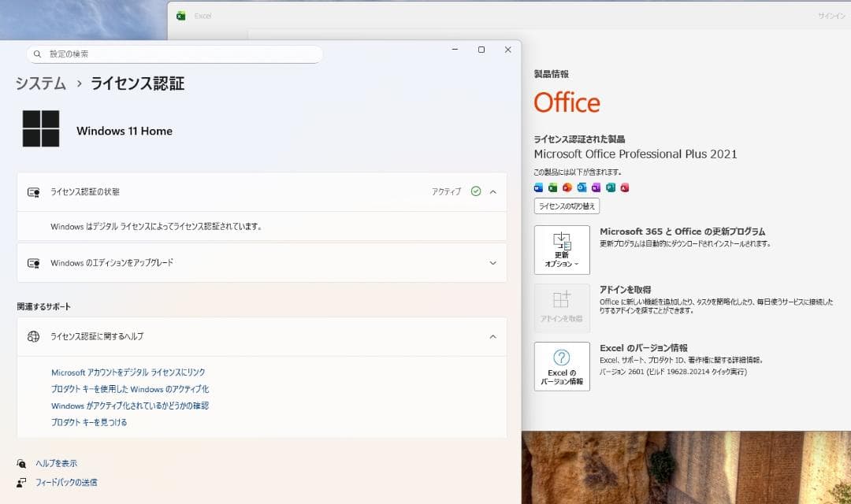This screenshot has height=504, width=851.
Task: Click the システム breadcrumb
Action: click(41, 83)
